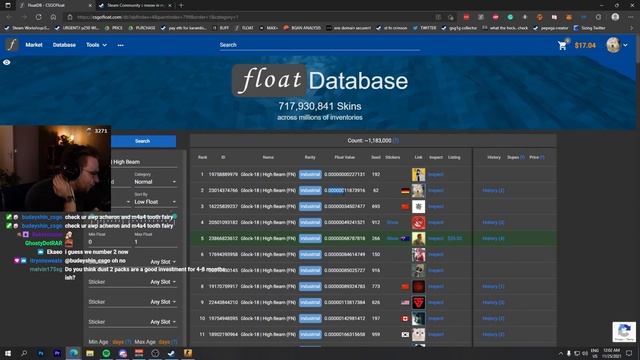Toggle the eye visibility icon under the navbar
This screenshot has height=360, width=640.
(7, 62)
